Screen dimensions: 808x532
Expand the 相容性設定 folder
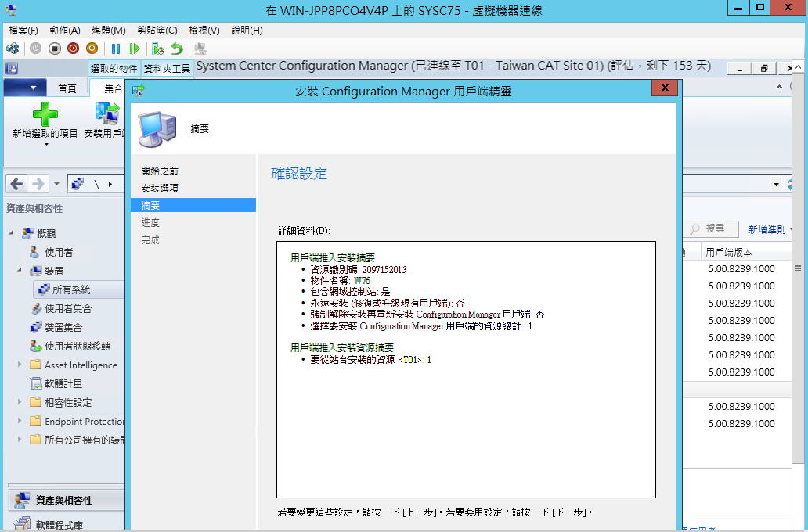[x=20, y=403]
